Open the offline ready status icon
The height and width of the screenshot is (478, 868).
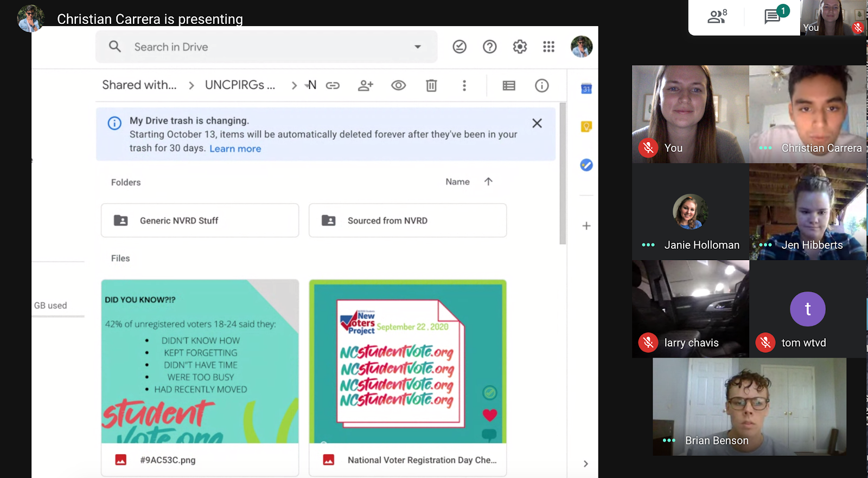point(459,47)
